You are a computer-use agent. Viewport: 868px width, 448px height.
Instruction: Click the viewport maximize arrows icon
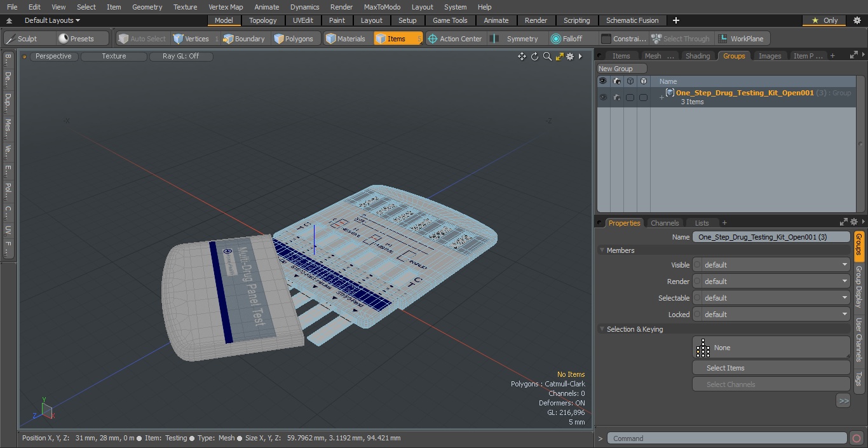click(x=560, y=57)
